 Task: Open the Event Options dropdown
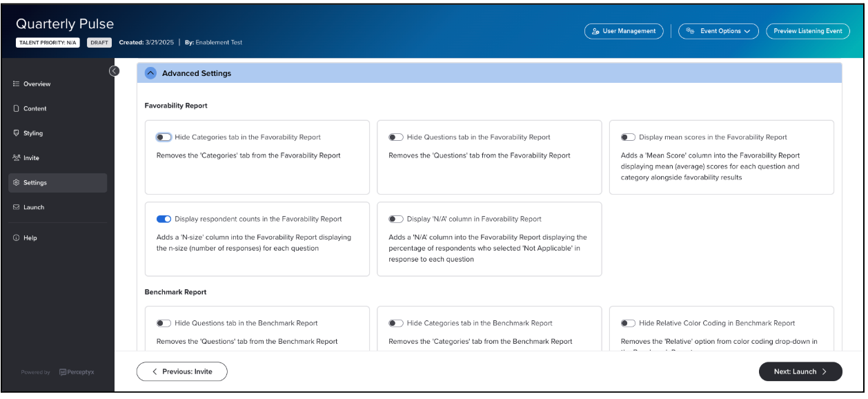coord(718,31)
